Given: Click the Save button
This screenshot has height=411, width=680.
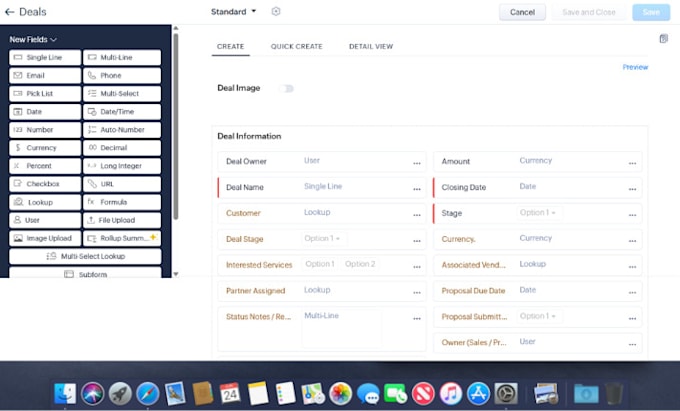Looking at the screenshot, I should pyautogui.click(x=651, y=12).
